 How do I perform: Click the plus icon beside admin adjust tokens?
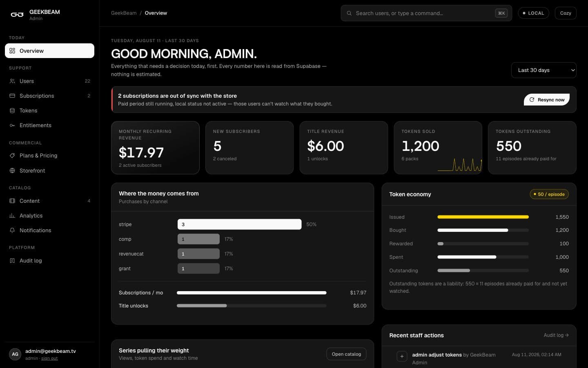402,356
